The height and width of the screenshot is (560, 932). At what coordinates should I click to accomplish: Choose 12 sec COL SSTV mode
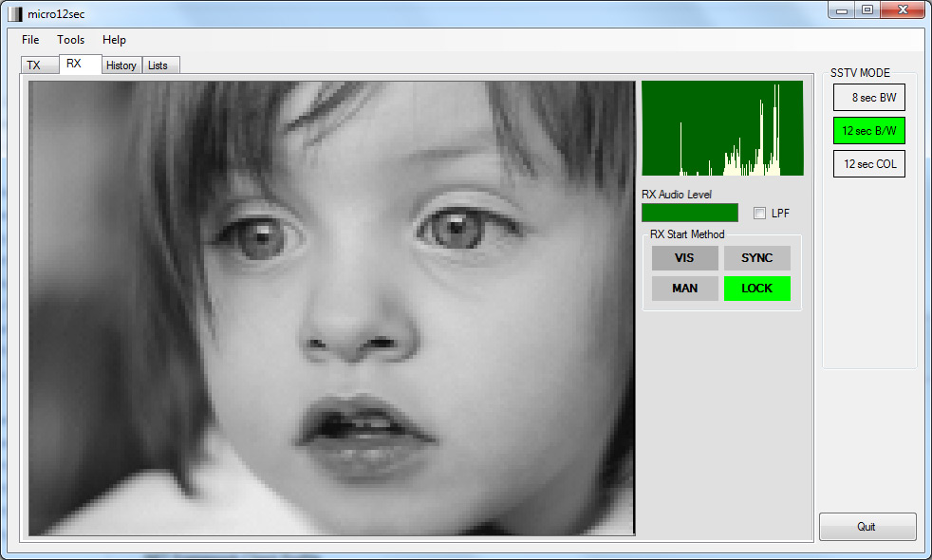(869, 164)
